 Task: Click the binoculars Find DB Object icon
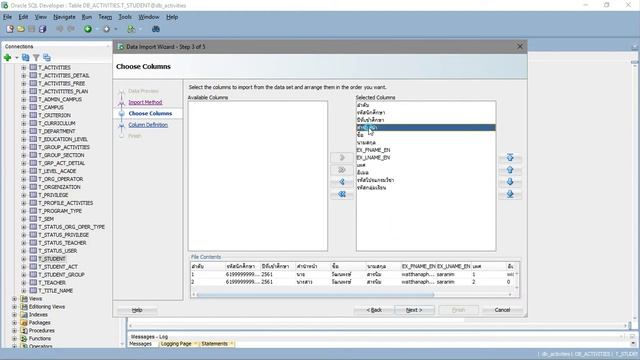tap(156, 29)
